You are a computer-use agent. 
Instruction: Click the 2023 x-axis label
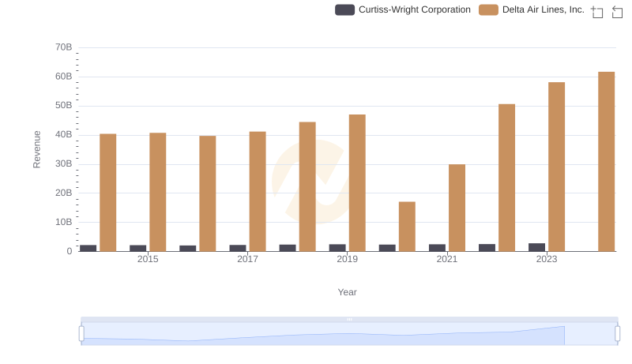[x=547, y=259]
